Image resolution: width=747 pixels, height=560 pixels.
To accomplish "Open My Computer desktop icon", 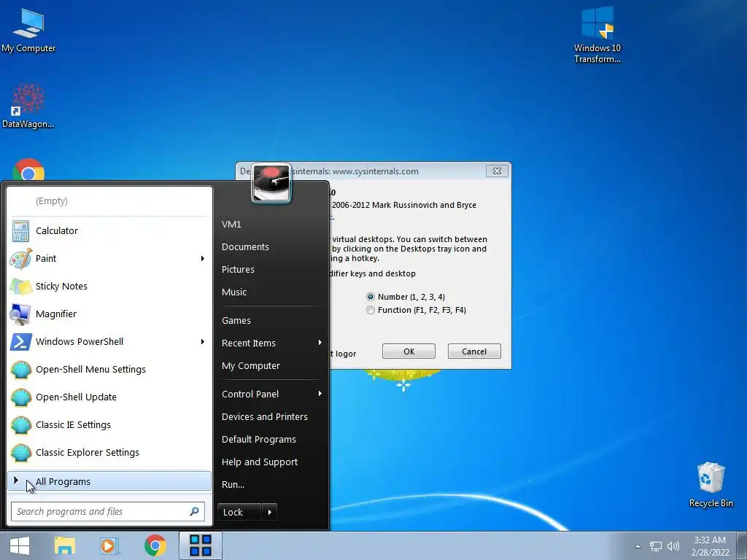I will coord(28,30).
